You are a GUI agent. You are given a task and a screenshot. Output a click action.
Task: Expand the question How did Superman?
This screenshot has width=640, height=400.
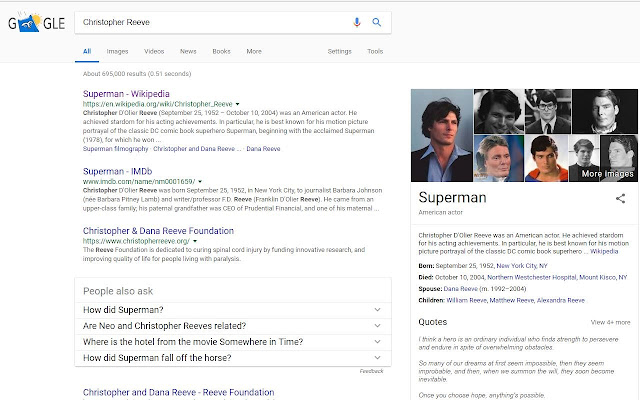pos(233,310)
